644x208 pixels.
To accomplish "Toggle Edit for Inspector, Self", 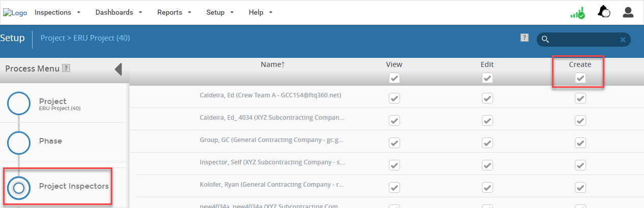I will point(487,165).
